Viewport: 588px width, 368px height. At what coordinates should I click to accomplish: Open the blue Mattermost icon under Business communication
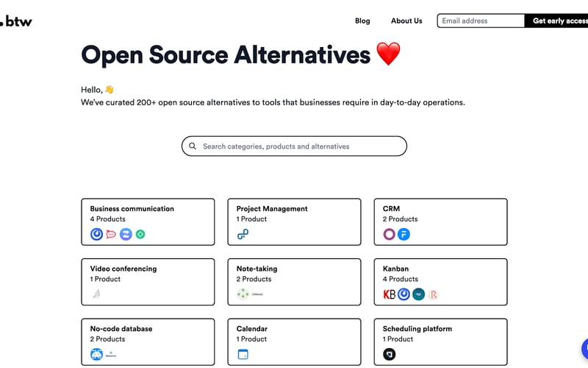coord(96,234)
